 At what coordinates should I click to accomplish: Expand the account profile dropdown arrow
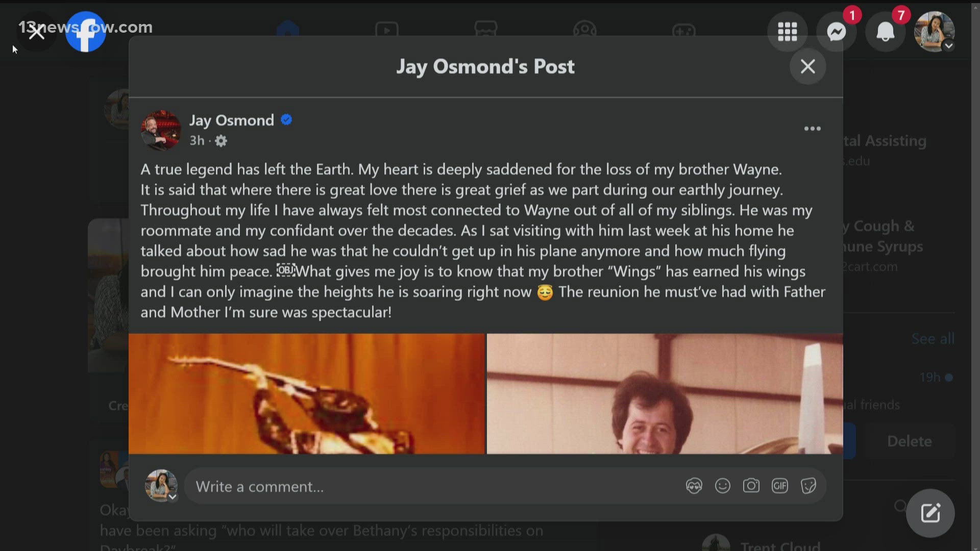[x=949, y=46]
